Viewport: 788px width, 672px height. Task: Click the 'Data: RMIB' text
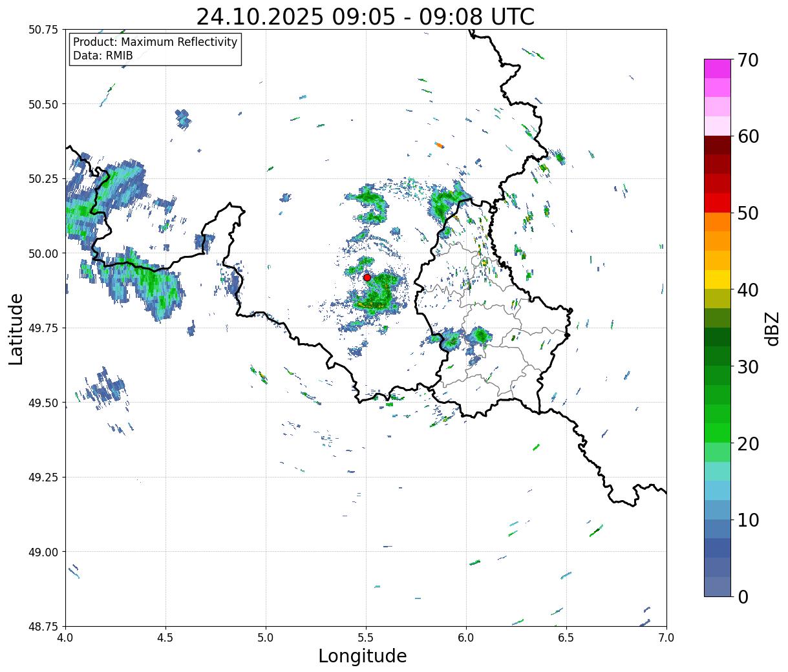103,56
